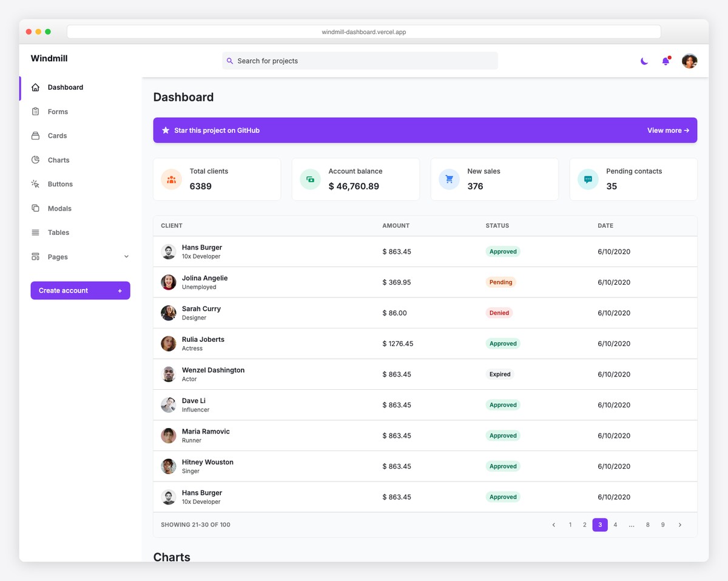Select Tables from the navigation menu
728x581 pixels.
(x=58, y=233)
